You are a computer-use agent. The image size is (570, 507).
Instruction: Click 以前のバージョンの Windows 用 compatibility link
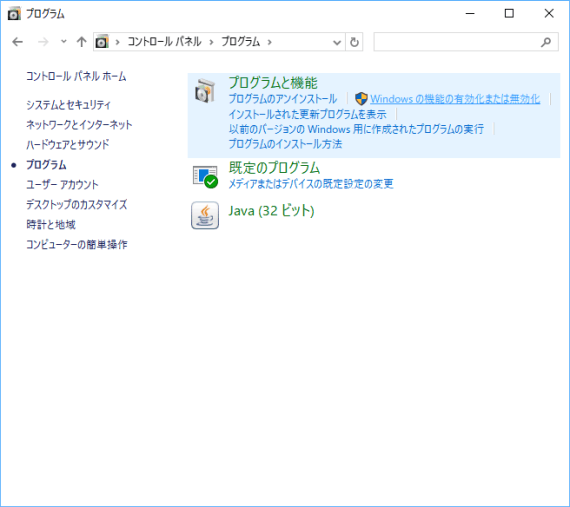pyautogui.click(x=356, y=129)
